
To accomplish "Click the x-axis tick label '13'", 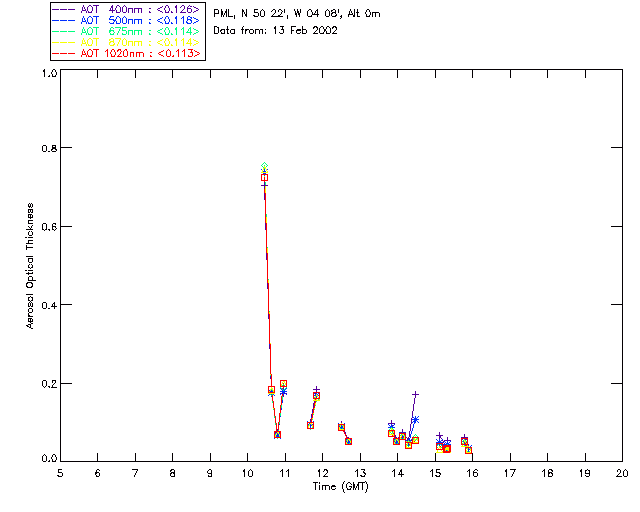I will 360,474.
